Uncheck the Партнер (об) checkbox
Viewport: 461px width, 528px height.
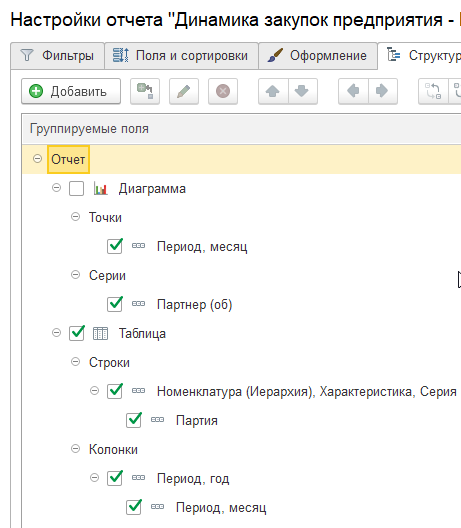115,304
